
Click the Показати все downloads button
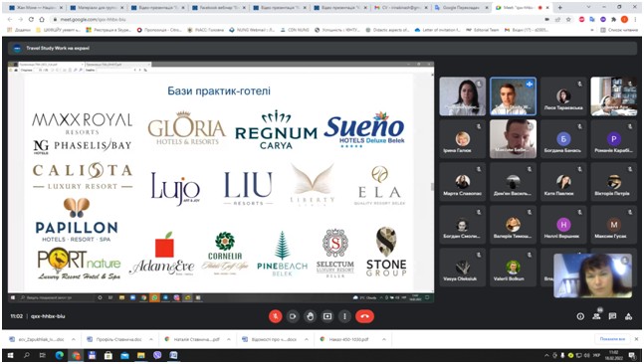(612, 339)
